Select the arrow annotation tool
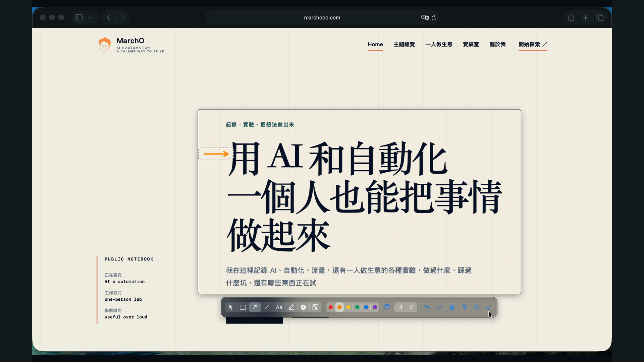The width and height of the screenshot is (644, 362). pyautogui.click(x=255, y=307)
